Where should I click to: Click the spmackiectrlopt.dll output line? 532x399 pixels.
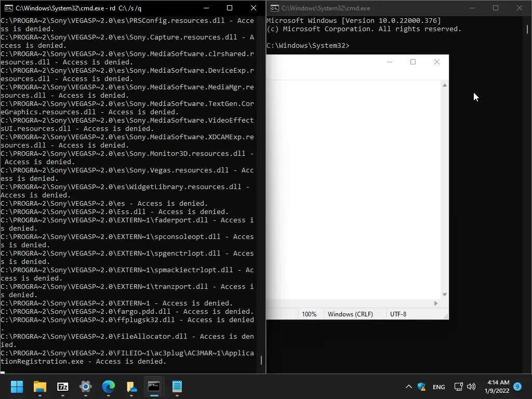tap(127, 274)
